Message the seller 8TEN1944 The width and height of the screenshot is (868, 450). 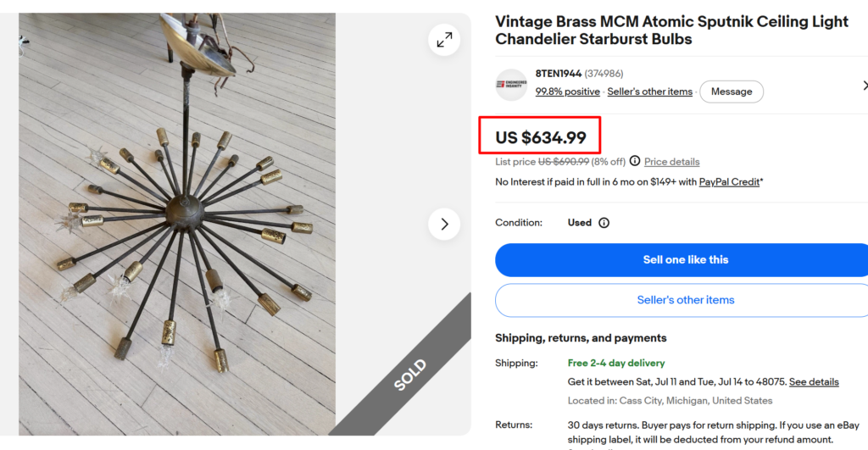tap(732, 92)
